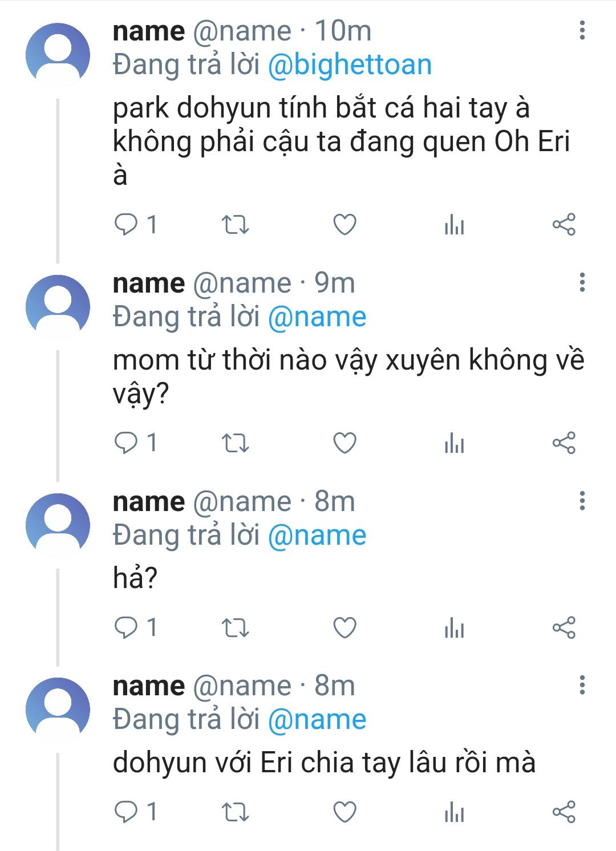Screen dimensions: 616x851
Task: Click the @bighettoan mention link
Action: (350, 64)
